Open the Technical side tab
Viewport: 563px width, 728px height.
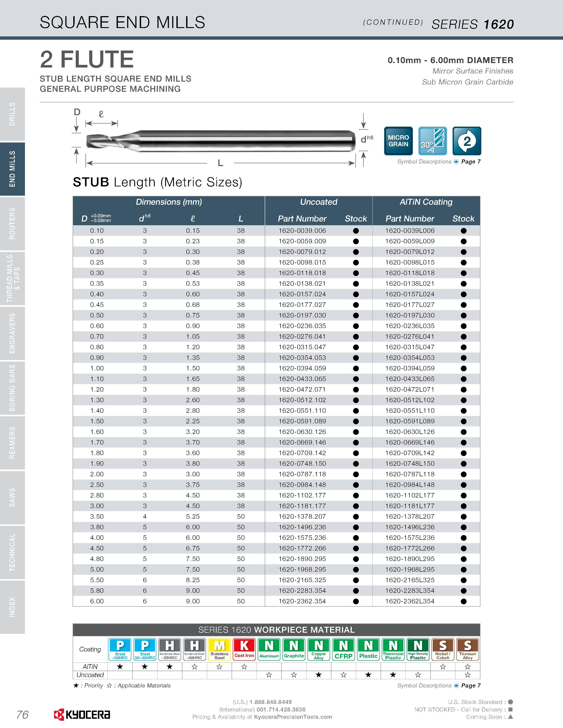pyautogui.click(x=12, y=552)
